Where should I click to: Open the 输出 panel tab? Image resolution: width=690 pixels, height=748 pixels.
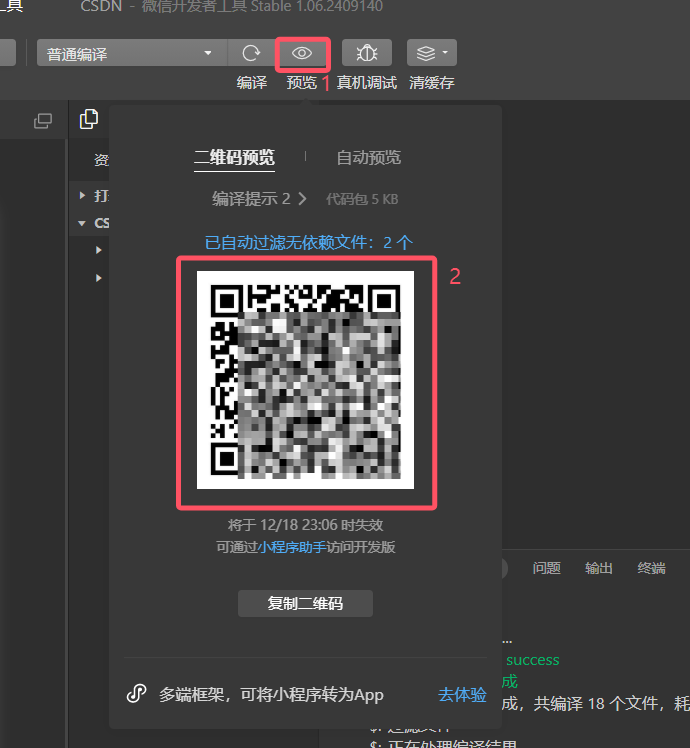pyautogui.click(x=599, y=568)
